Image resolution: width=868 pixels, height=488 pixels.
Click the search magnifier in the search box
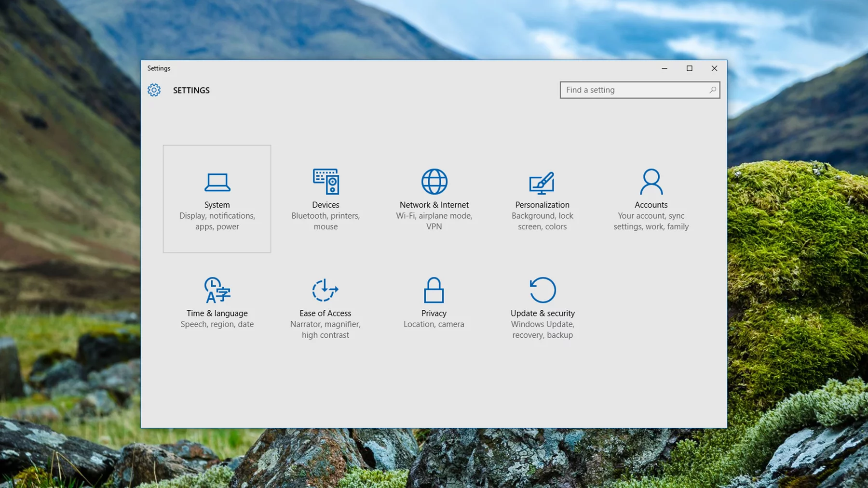coord(713,90)
